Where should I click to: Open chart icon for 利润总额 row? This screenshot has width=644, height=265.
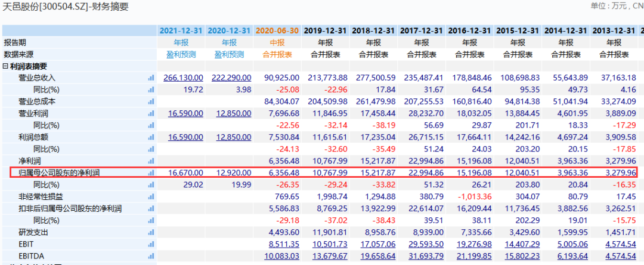click(x=151, y=137)
